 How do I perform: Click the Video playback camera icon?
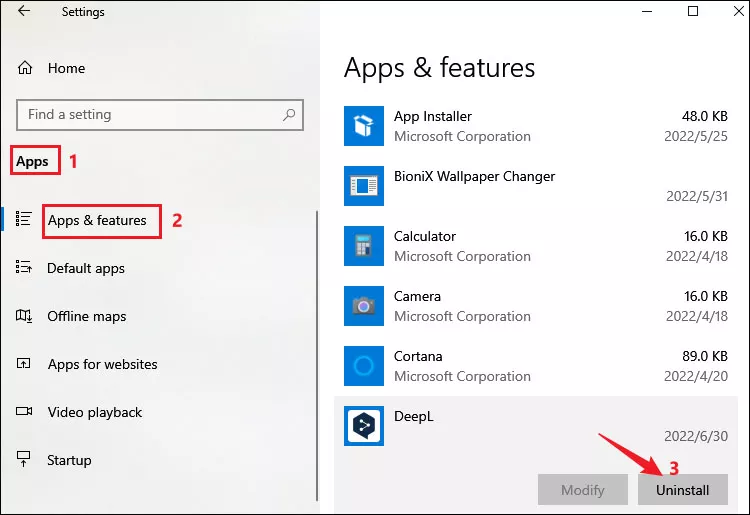point(24,411)
